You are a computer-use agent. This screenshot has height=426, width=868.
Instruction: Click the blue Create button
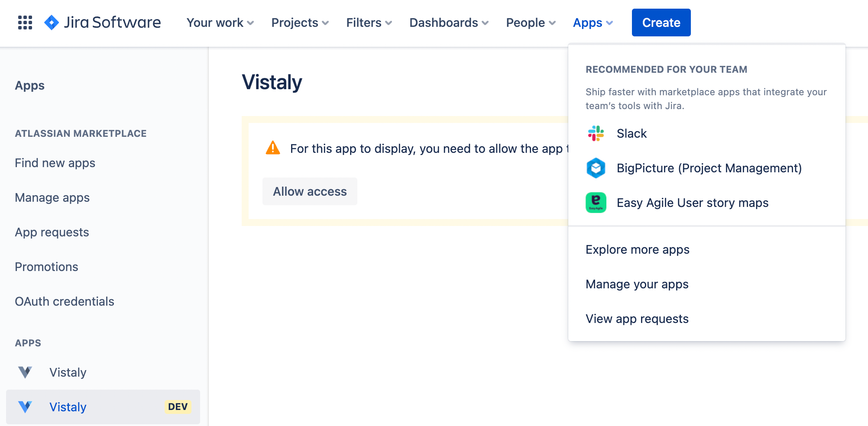coord(661,23)
